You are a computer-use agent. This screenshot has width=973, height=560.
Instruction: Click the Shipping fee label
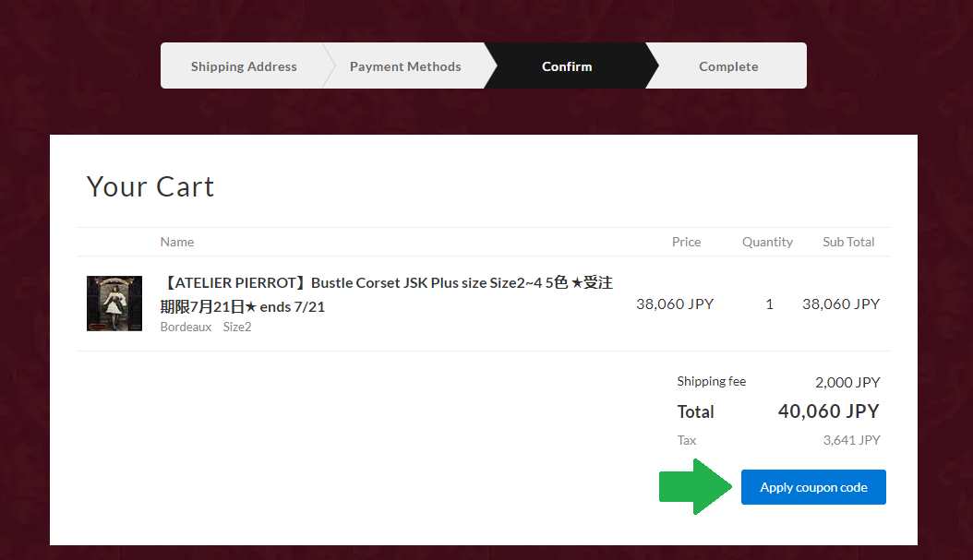point(711,382)
